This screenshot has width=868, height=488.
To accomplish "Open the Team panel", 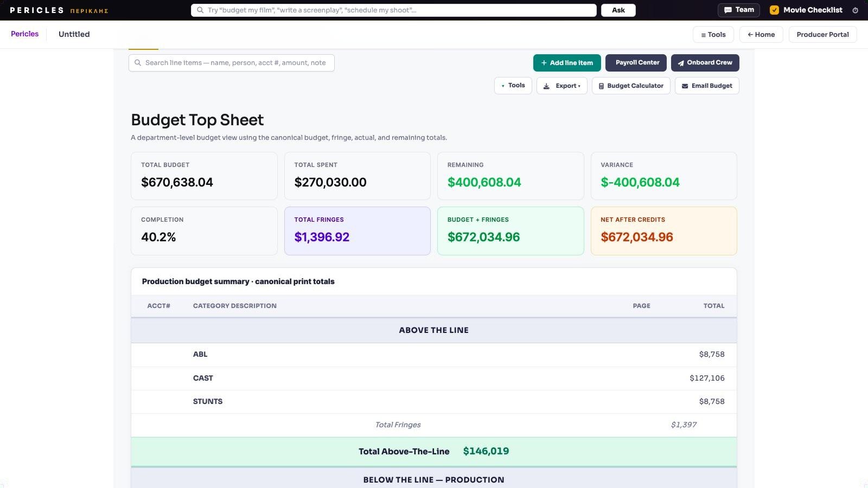I will (739, 10).
